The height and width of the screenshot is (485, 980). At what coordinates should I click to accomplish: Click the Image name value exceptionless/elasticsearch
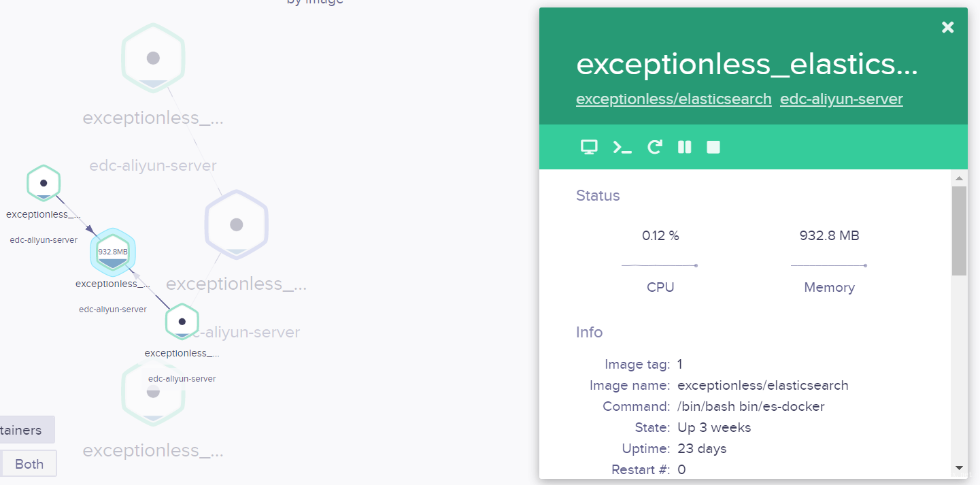click(763, 386)
